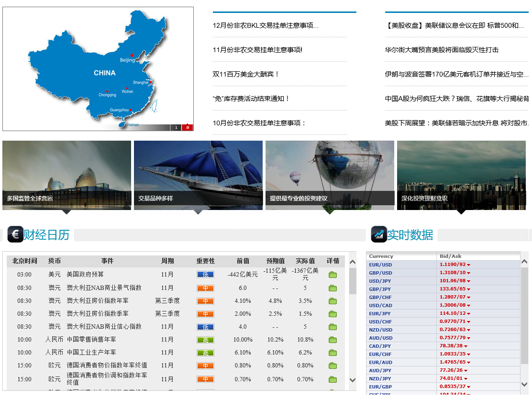
Task: Open 华尔街大嘴预言美股 news link
Action: [442, 50]
